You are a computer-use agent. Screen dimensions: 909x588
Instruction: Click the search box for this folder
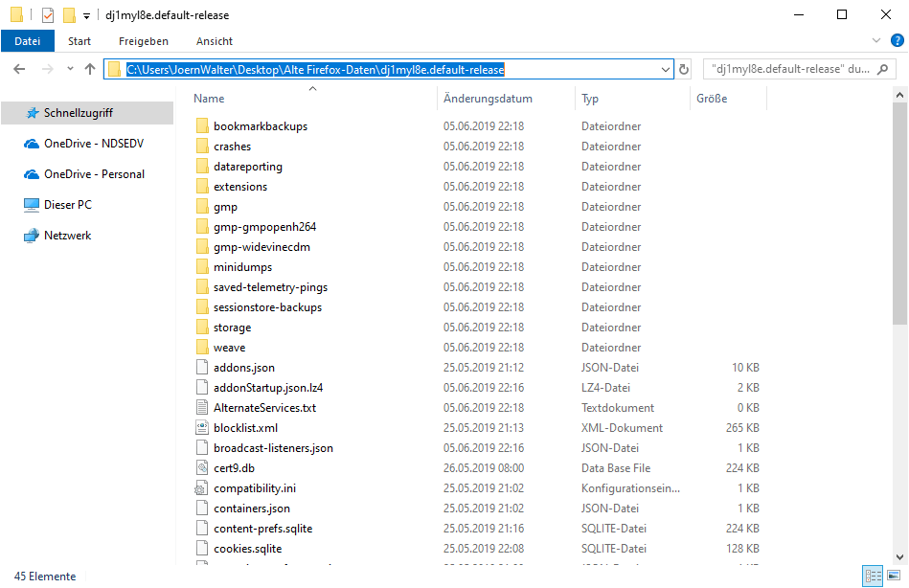coord(800,69)
